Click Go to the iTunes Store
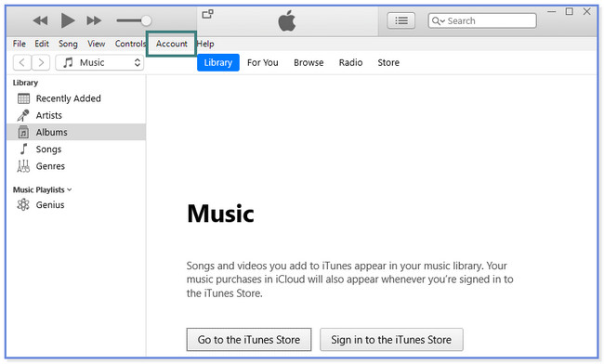This screenshot has width=604, height=364. 249,339
